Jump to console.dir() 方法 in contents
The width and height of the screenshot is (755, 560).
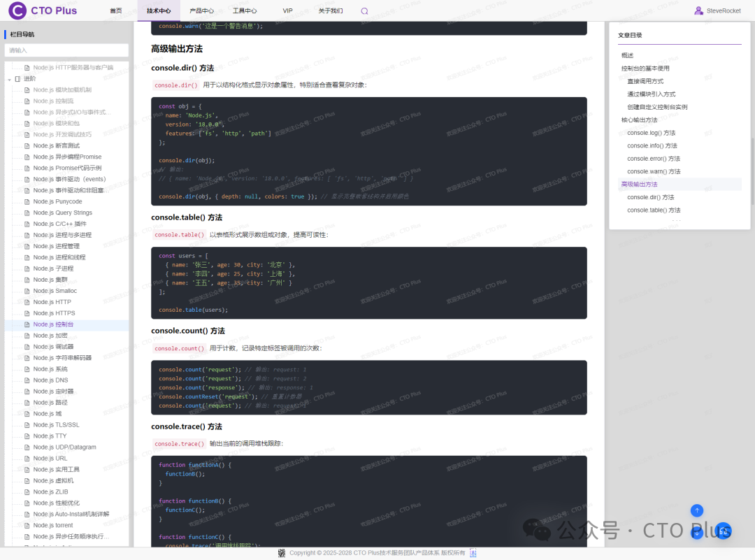pyautogui.click(x=651, y=197)
